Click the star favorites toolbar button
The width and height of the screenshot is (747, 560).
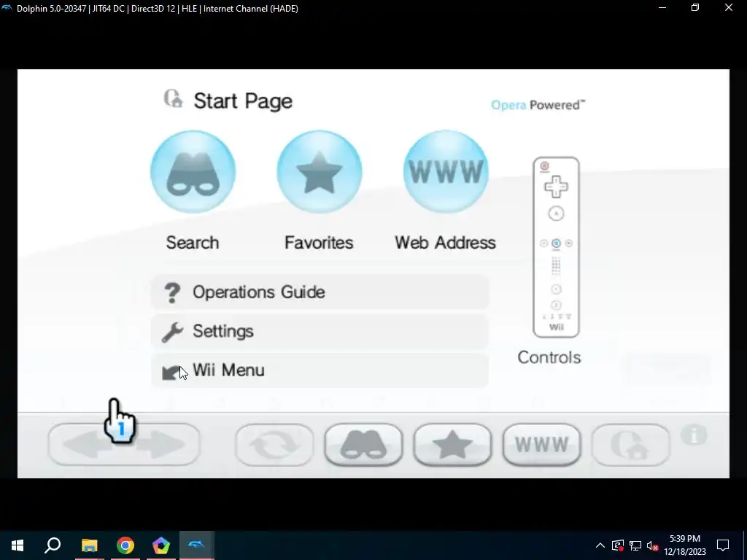[452, 445]
